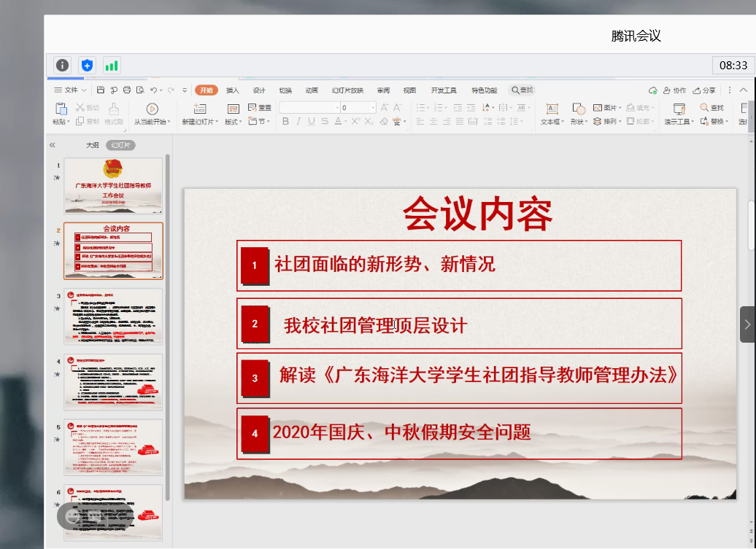
Task: Toggle italic formatting
Action: click(299, 122)
